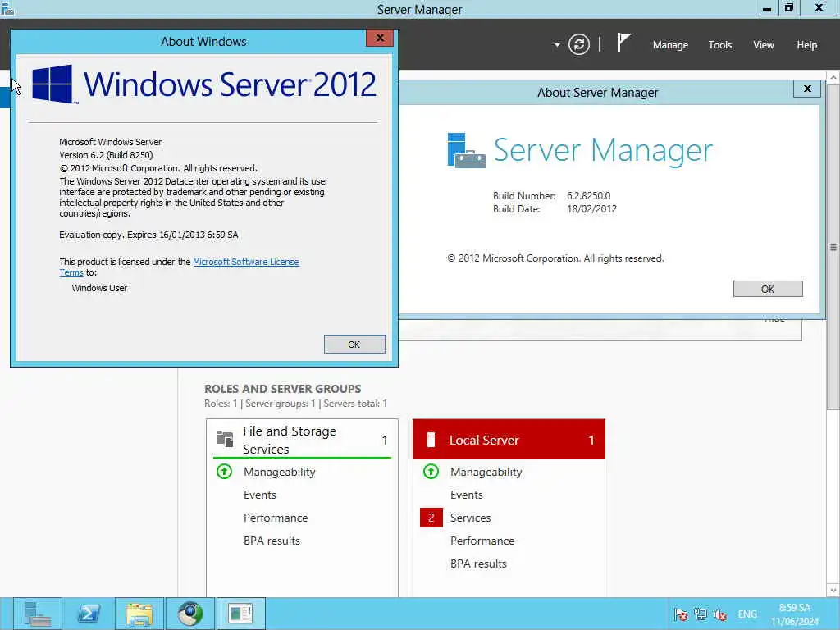The width and height of the screenshot is (840, 630).
Task: Click the red 2 Services alert badge
Action: coord(431,518)
